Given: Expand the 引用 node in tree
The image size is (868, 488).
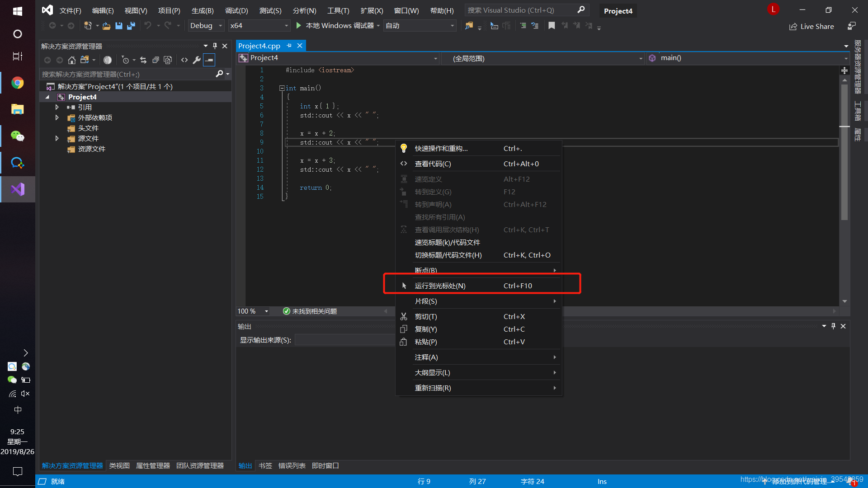Looking at the screenshot, I should click(57, 107).
